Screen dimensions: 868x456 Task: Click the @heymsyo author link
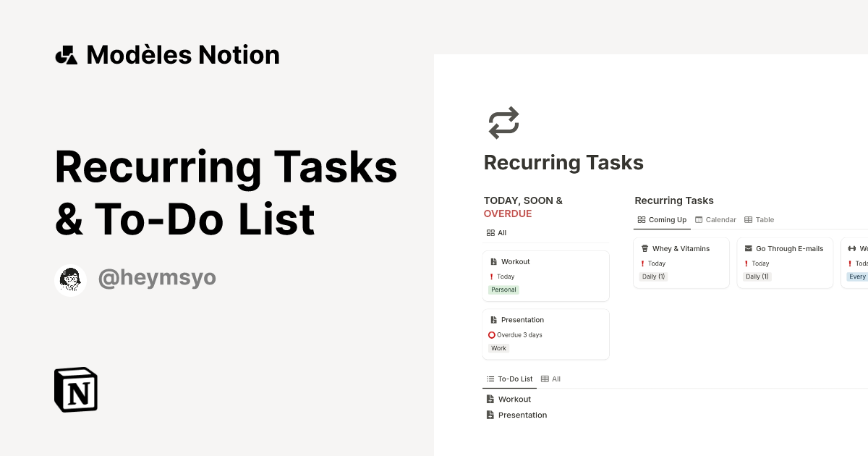coord(157,277)
